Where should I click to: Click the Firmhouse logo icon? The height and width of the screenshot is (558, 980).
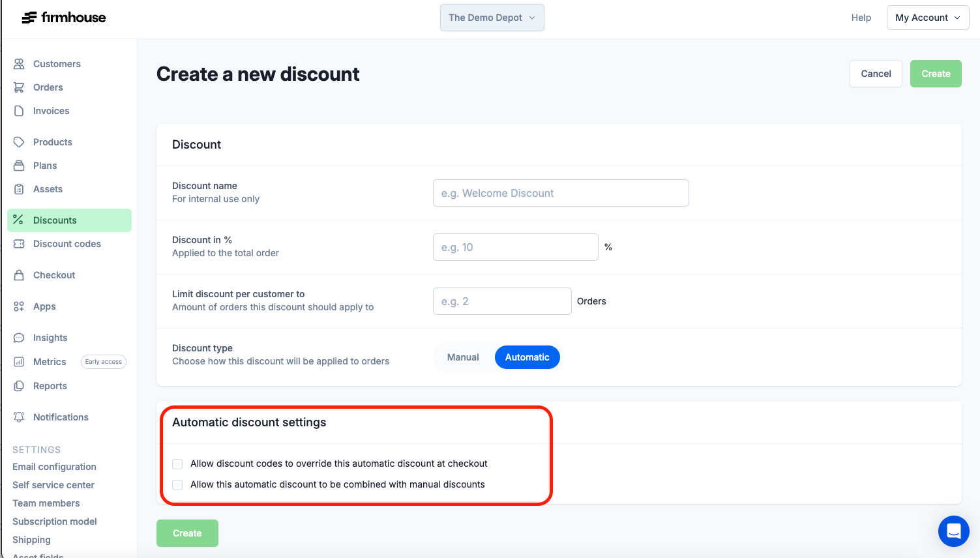[x=29, y=18]
